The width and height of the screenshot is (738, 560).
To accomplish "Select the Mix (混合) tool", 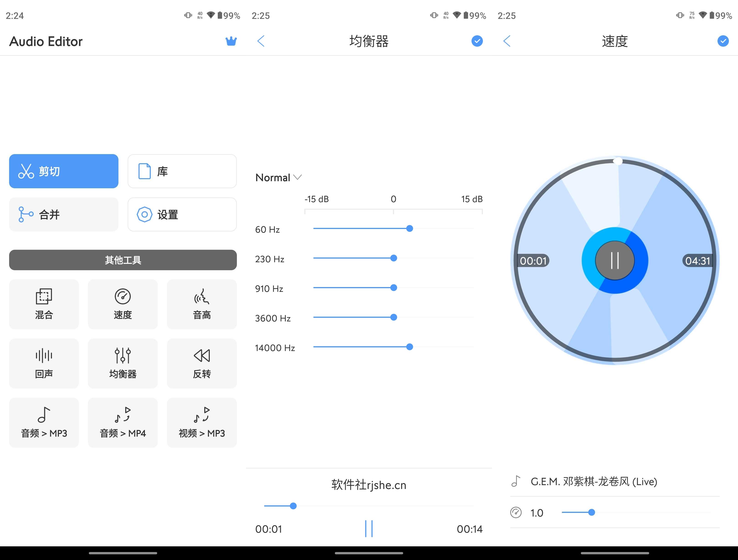I will point(44,304).
